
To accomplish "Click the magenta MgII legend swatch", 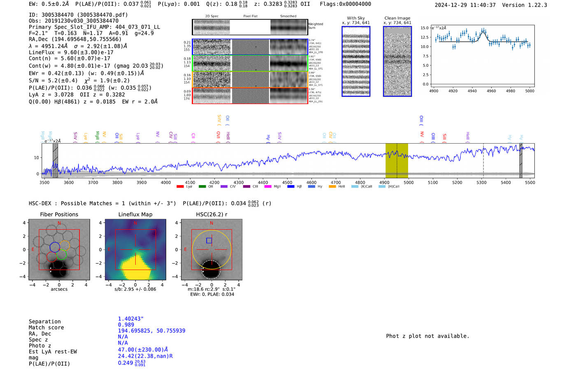I will (268, 187).
